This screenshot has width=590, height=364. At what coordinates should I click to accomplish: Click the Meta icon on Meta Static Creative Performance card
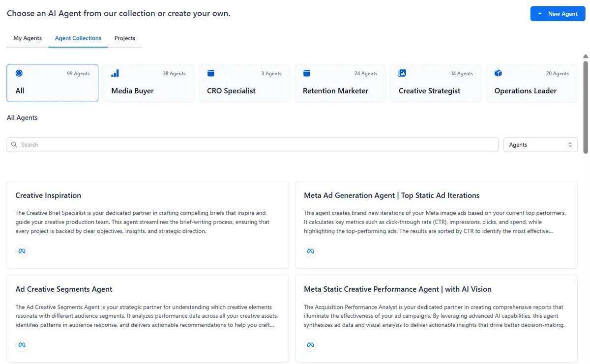tap(310, 345)
